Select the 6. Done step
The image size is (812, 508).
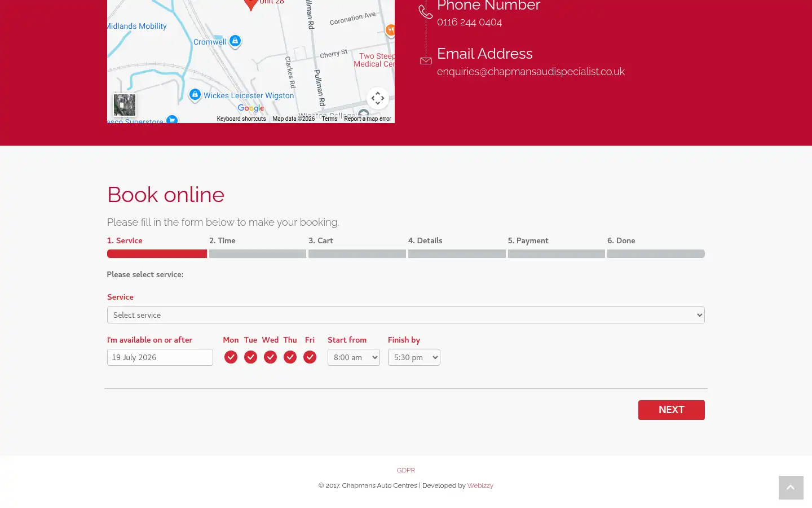click(x=621, y=240)
